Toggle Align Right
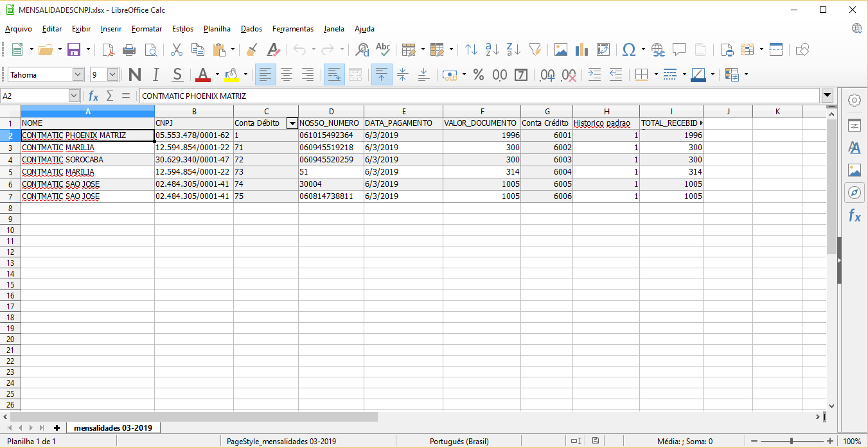 (308, 75)
